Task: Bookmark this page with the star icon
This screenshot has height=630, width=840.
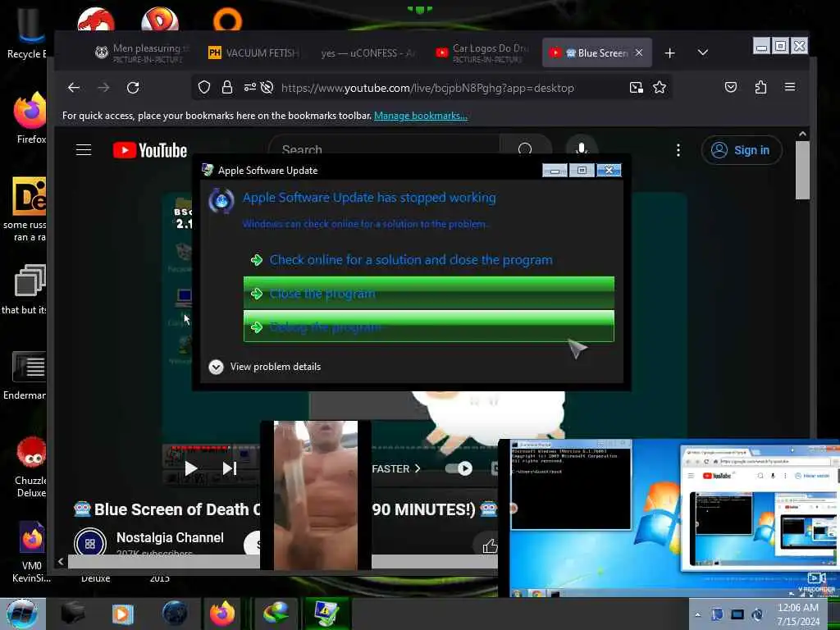Action: (x=660, y=87)
